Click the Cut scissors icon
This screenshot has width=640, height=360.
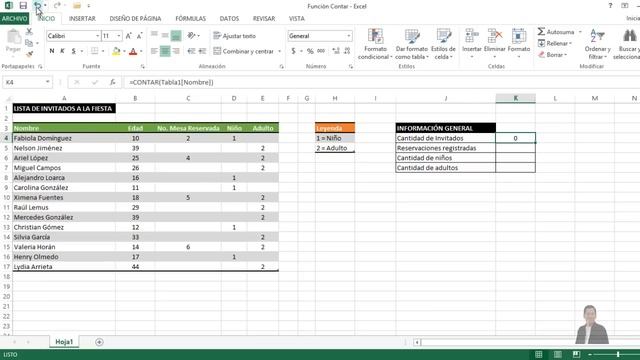coord(29,31)
